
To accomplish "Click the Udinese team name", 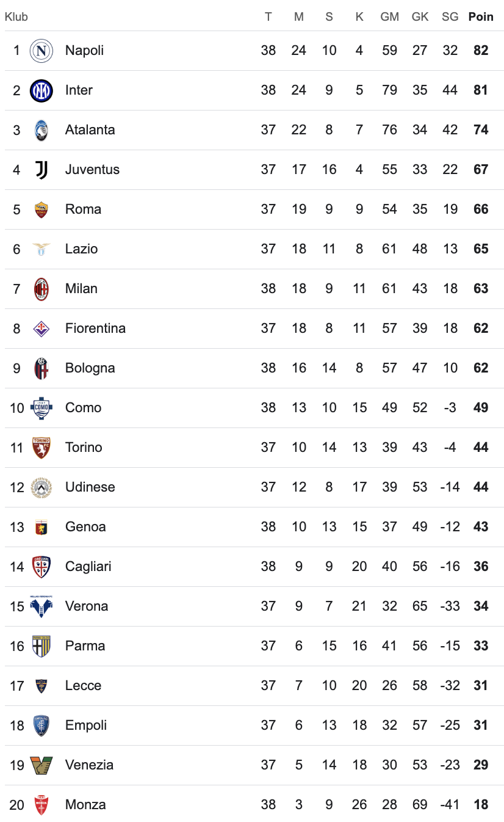I will pyautogui.click(x=90, y=487).
